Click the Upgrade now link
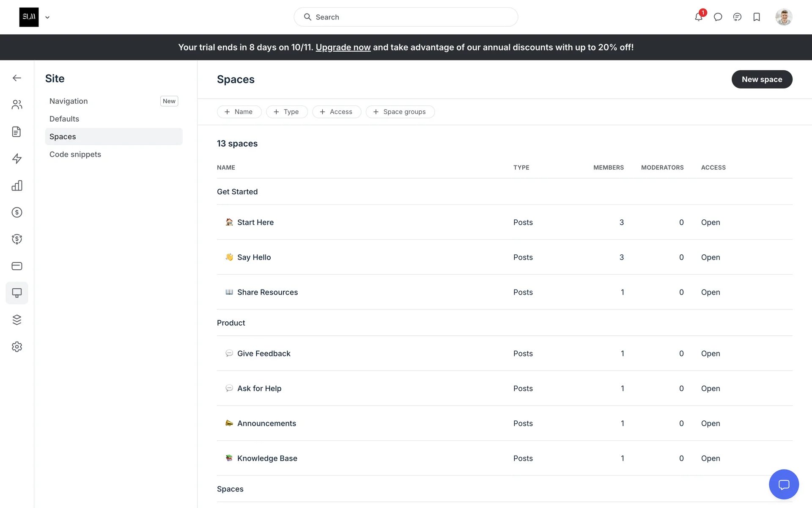The image size is (812, 508). (343, 47)
